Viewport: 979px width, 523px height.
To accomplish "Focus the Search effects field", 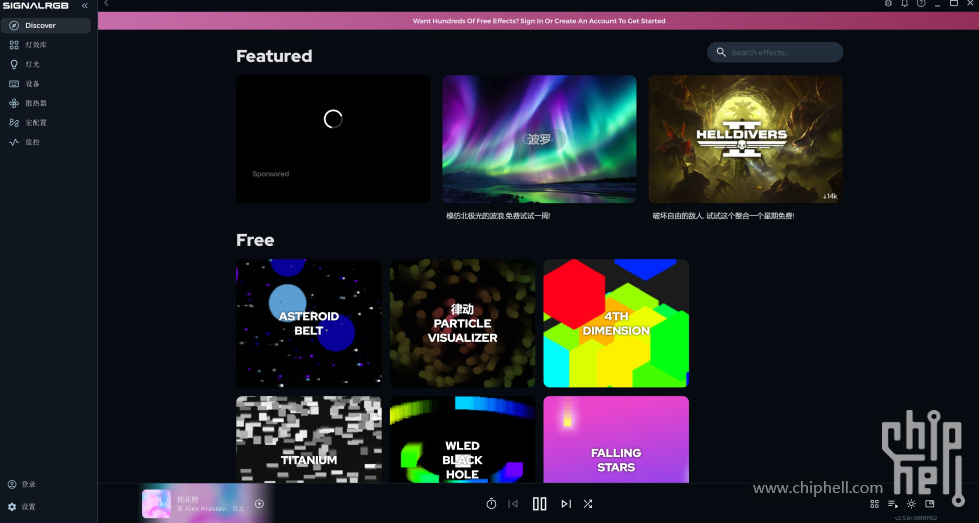I will 775,52.
